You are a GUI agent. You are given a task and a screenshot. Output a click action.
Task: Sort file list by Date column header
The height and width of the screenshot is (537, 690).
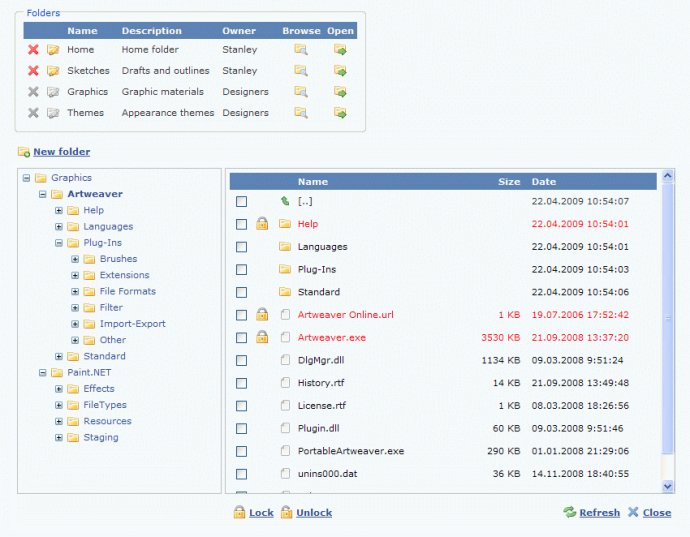click(x=543, y=181)
